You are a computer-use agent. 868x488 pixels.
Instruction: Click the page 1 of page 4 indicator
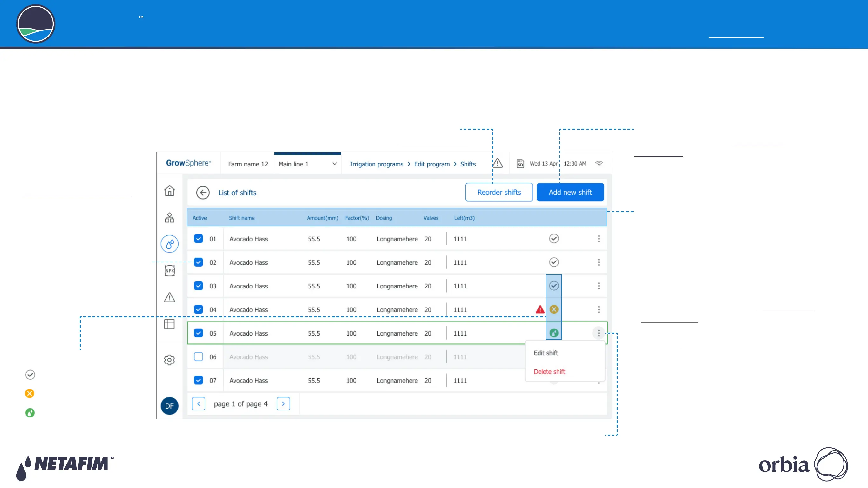click(241, 404)
